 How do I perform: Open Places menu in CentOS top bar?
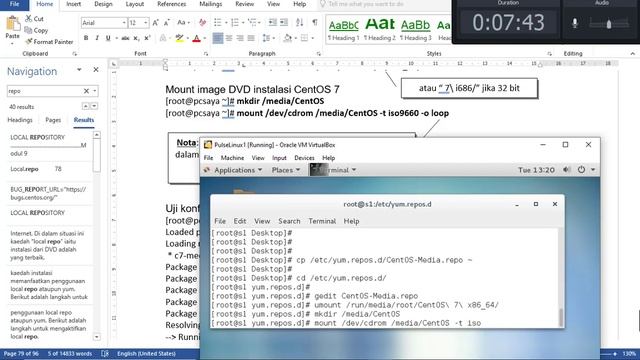[286, 170]
